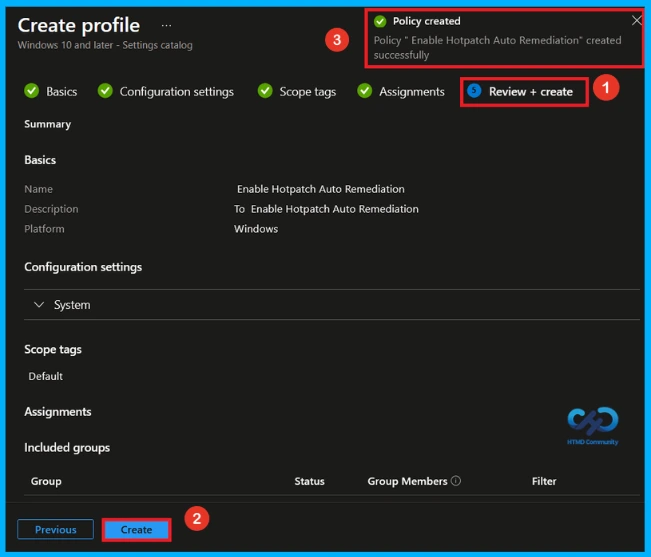651x557 pixels.
Task: Go to the Basics tab
Action: pyautogui.click(x=61, y=91)
